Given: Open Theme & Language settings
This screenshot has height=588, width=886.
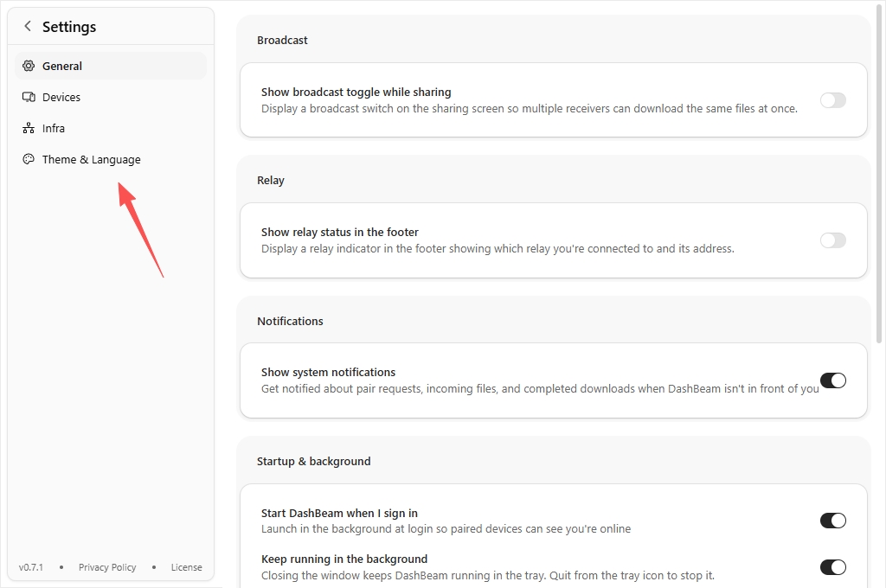Looking at the screenshot, I should point(111,159).
